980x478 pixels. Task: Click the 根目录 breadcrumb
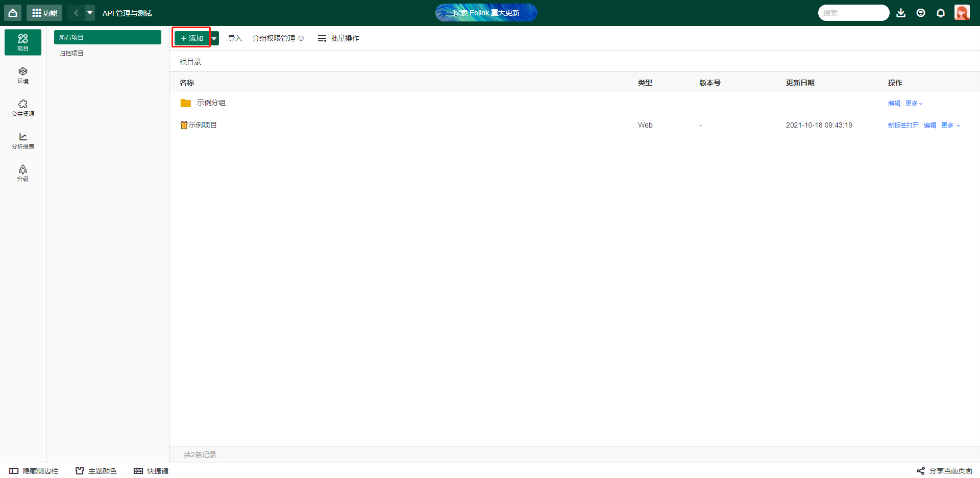tap(190, 62)
